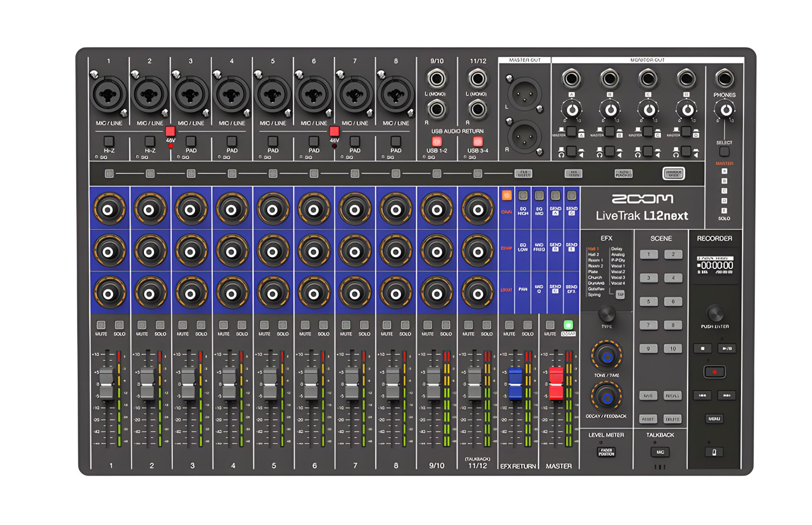Click the LEVEL METER fader position button
812x525 pixels.
tap(606, 452)
